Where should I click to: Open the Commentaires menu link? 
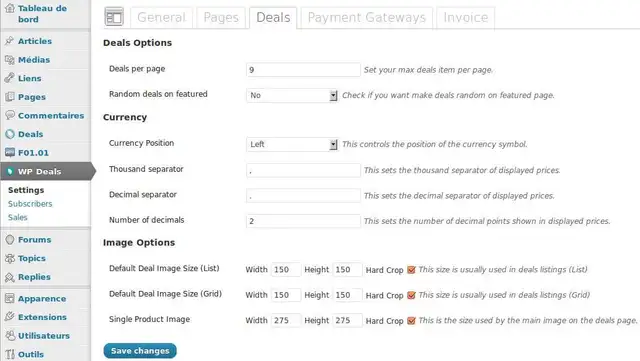pos(51,116)
